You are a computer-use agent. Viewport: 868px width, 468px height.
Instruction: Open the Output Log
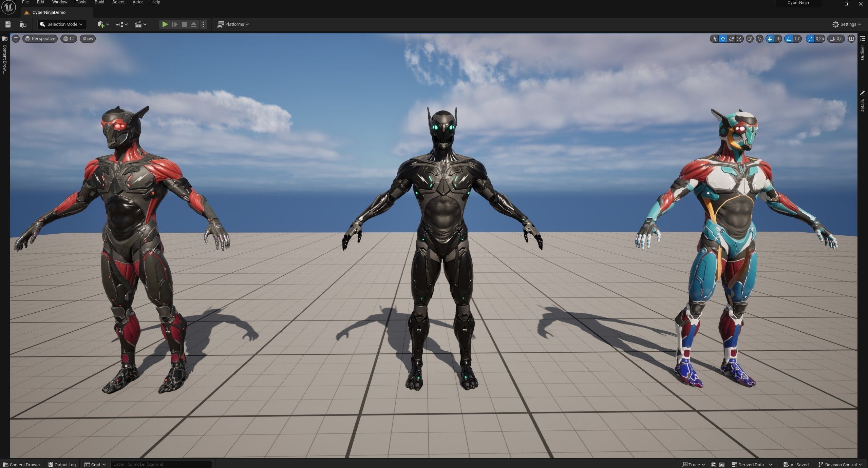[62, 464]
